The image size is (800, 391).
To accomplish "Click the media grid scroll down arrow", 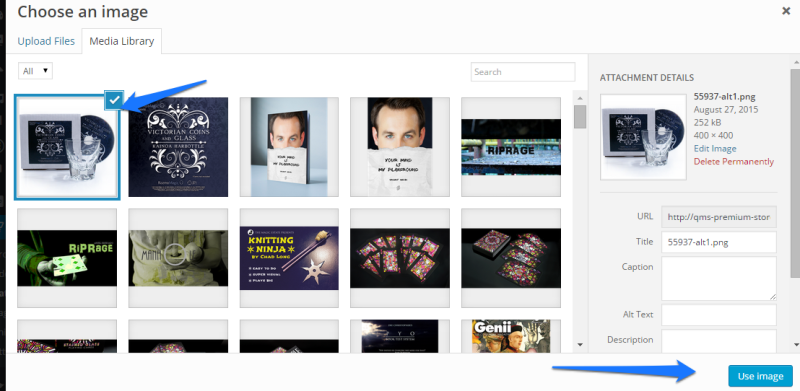I will [580, 345].
